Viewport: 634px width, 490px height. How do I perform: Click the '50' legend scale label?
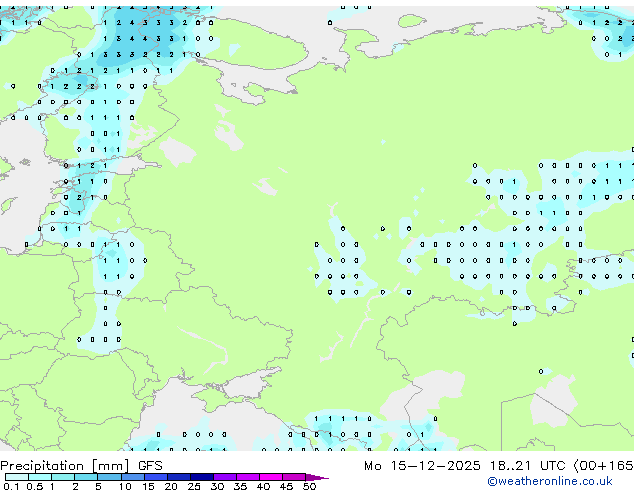pyautogui.click(x=309, y=486)
